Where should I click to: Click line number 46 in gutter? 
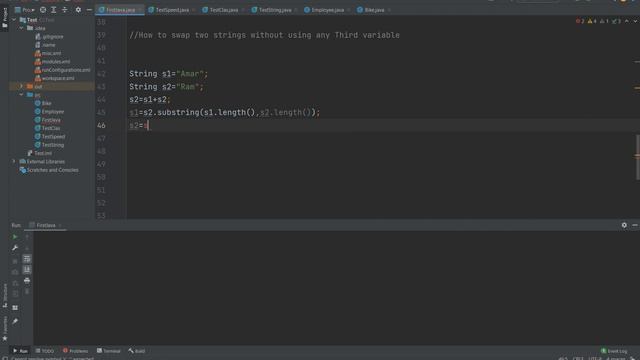coord(101,125)
